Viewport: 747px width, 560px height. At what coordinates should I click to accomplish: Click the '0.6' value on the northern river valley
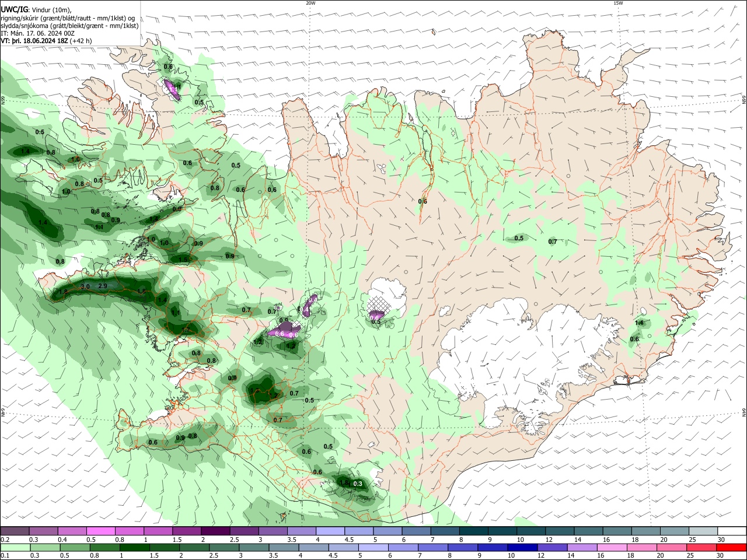[x=423, y=201]
